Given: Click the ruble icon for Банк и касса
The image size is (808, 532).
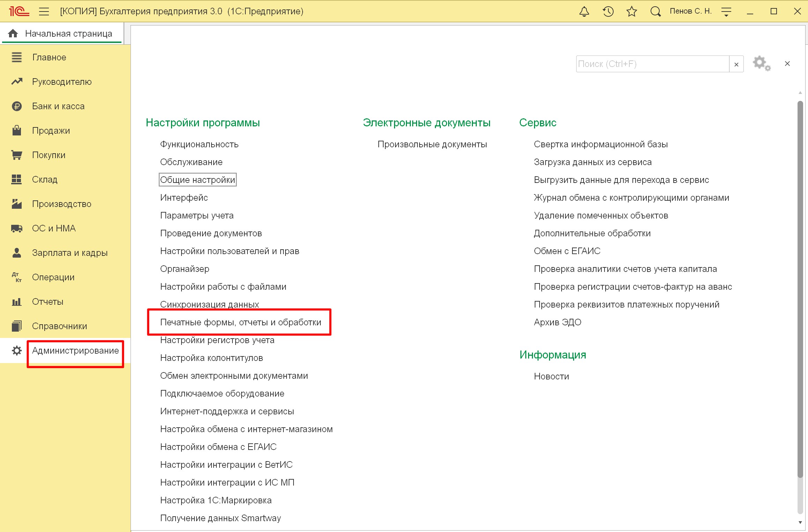Looking at the screenshot, I should (x=16, y=106).
